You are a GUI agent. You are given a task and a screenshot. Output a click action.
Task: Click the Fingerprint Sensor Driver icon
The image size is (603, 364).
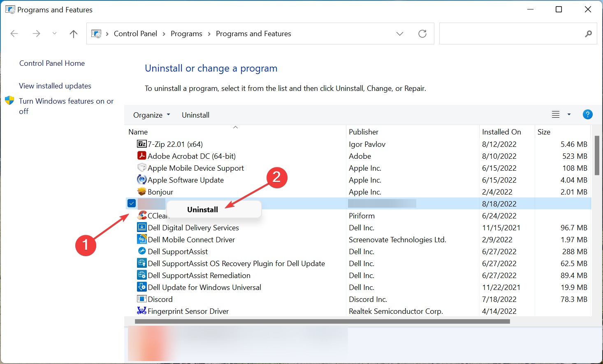point(141,311)
